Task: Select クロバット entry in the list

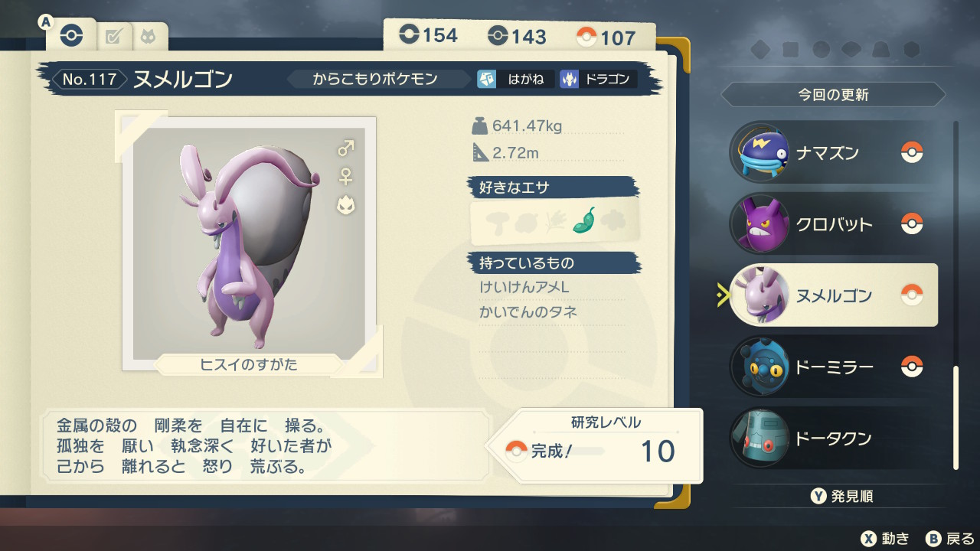Action: (x=832, y=224)
